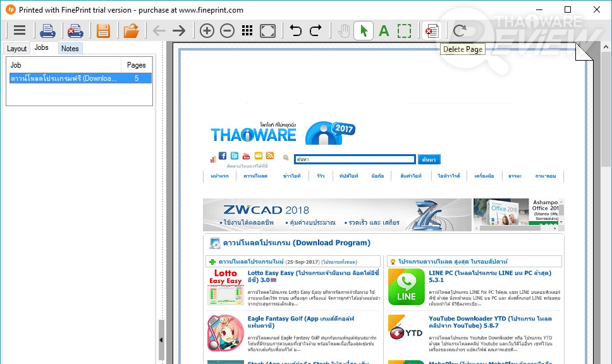
Task: Click the ZWCAD 2018 banner in preview
Action: tap(337, 215)
